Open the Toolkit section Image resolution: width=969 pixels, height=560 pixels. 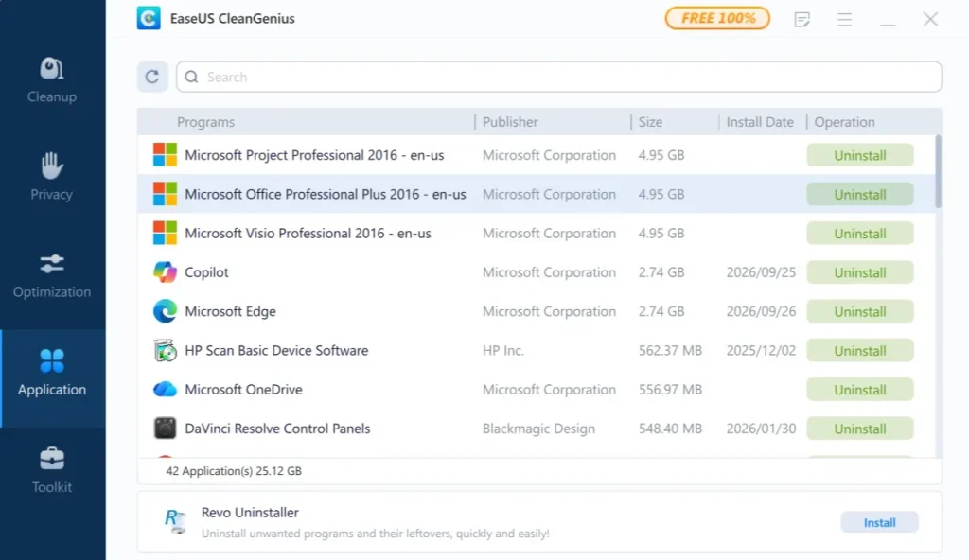(x=52, y=470)
